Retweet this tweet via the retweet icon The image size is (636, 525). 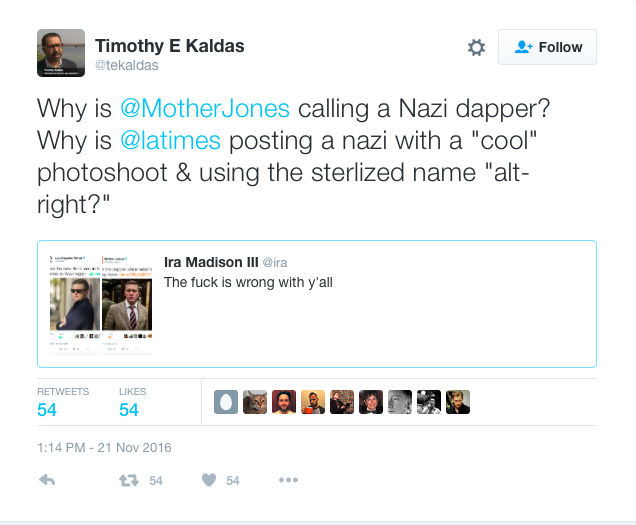coord(128,480)
